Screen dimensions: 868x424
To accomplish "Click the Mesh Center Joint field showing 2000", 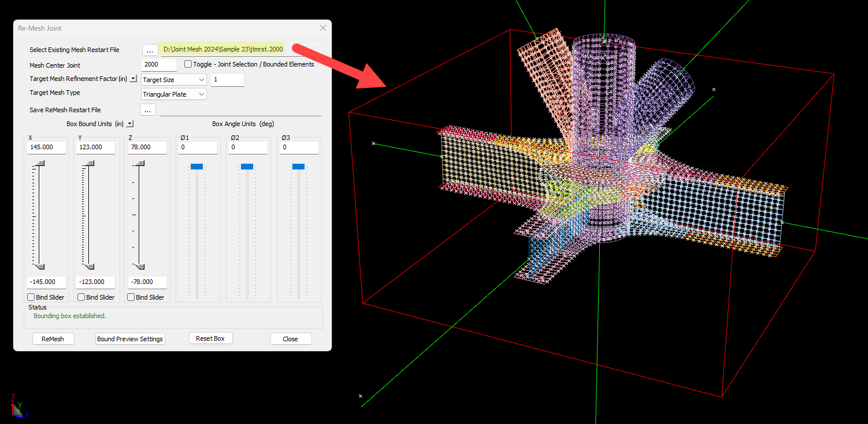I will (159, 65).
